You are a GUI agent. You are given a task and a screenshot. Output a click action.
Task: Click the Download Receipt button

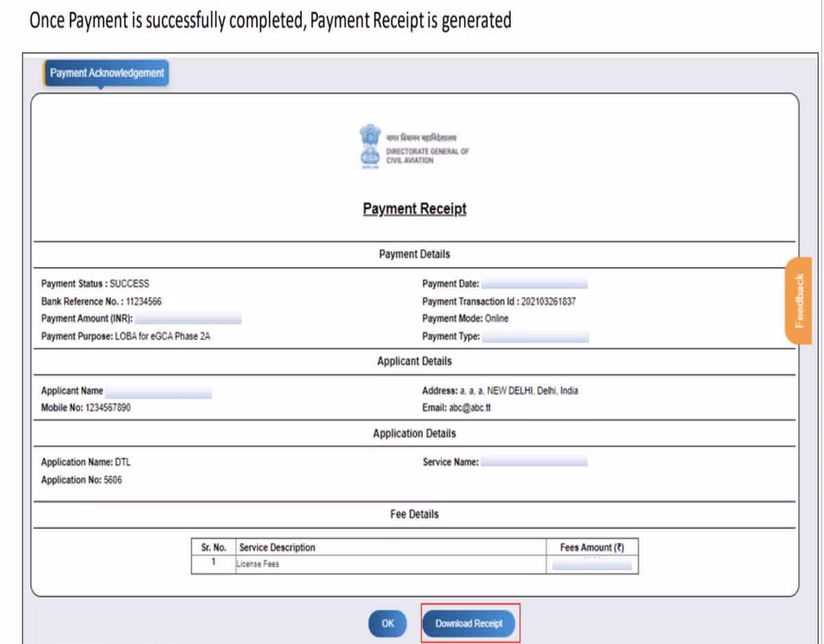pyautogui.click(x=468, y=623)
